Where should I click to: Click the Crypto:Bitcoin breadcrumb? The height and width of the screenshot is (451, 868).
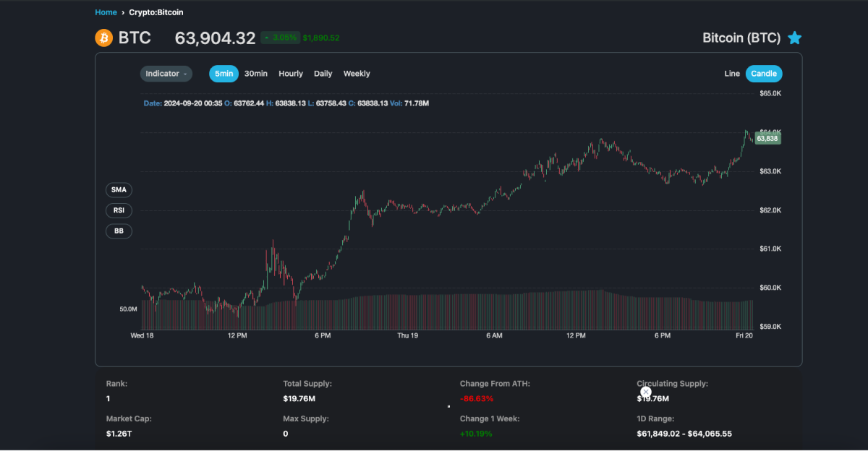pos(155,12)
